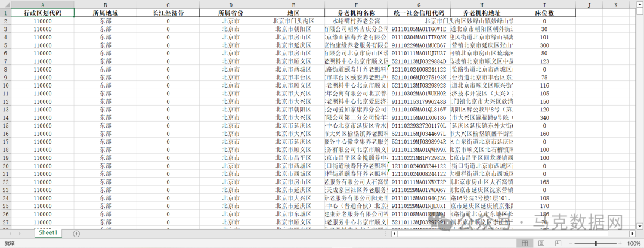644x248 pixels.
Task: Click the header cell 统一社会信用代码
Action: tap(419, 13)
